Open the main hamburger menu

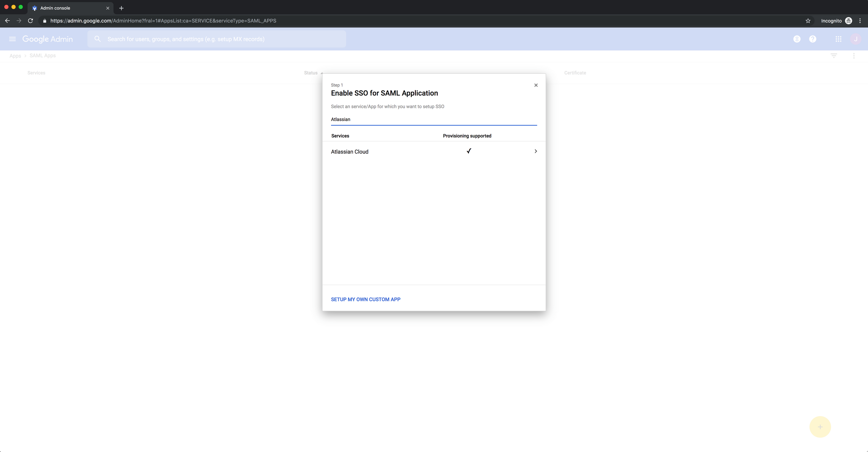[x=12, y=39]
